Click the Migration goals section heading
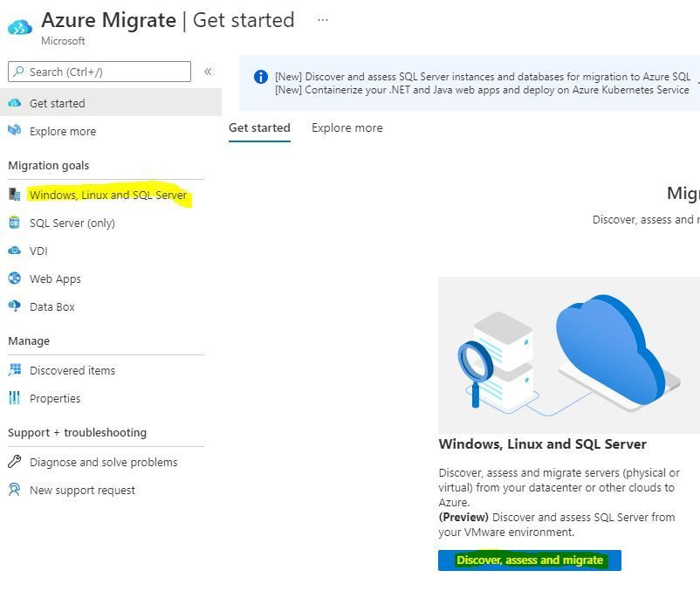Screen dimensions: 700x598 (x=49, y=166)
